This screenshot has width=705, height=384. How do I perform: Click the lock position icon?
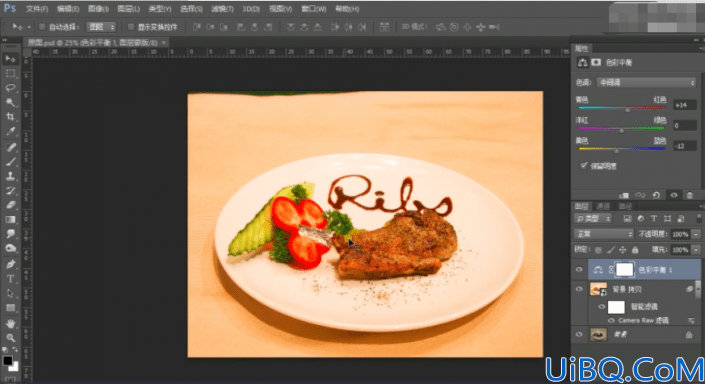point(623,250)
